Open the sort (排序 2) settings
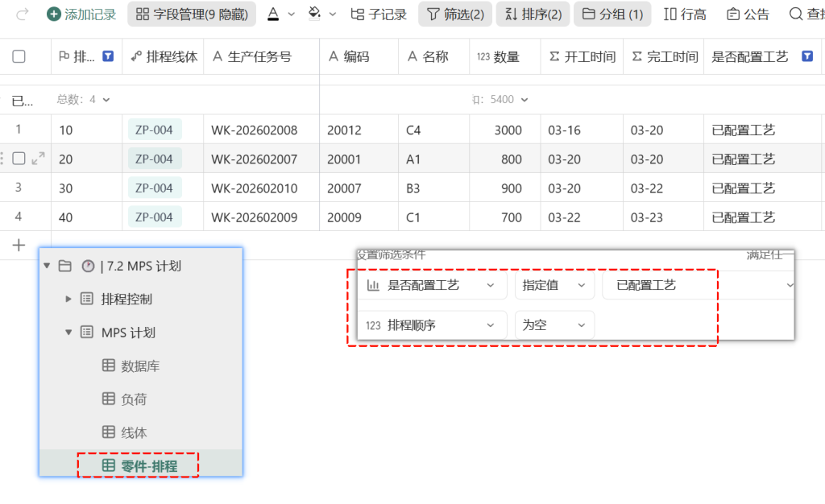Viewport: 825px width, 504px height. (533, 14)
